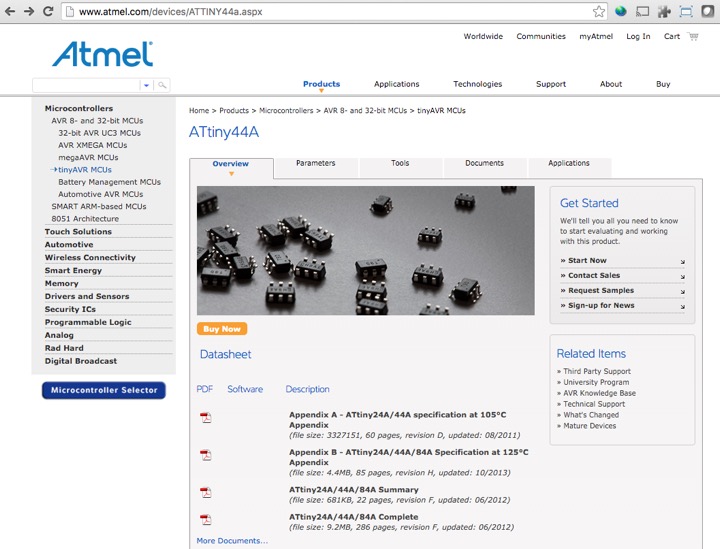The image size is (720, 549).
Task: Click the search magnifier icon
Action: 162,85
